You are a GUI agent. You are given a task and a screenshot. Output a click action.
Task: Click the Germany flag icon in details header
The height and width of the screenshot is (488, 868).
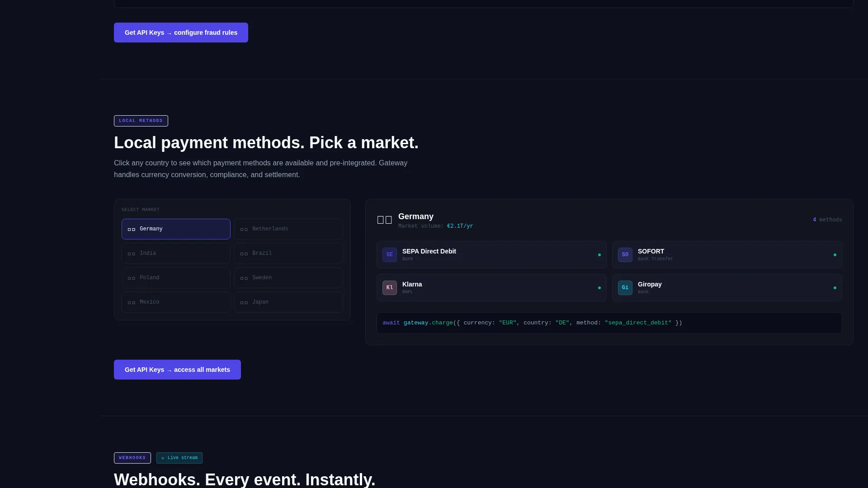coord(385,220)
